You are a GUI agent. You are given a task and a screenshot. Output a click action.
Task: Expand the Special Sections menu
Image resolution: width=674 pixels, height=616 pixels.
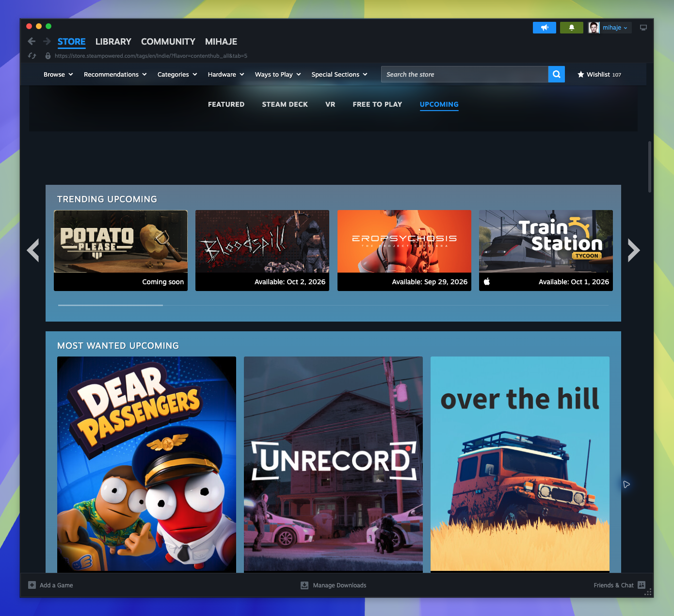[x=339, y=74]
